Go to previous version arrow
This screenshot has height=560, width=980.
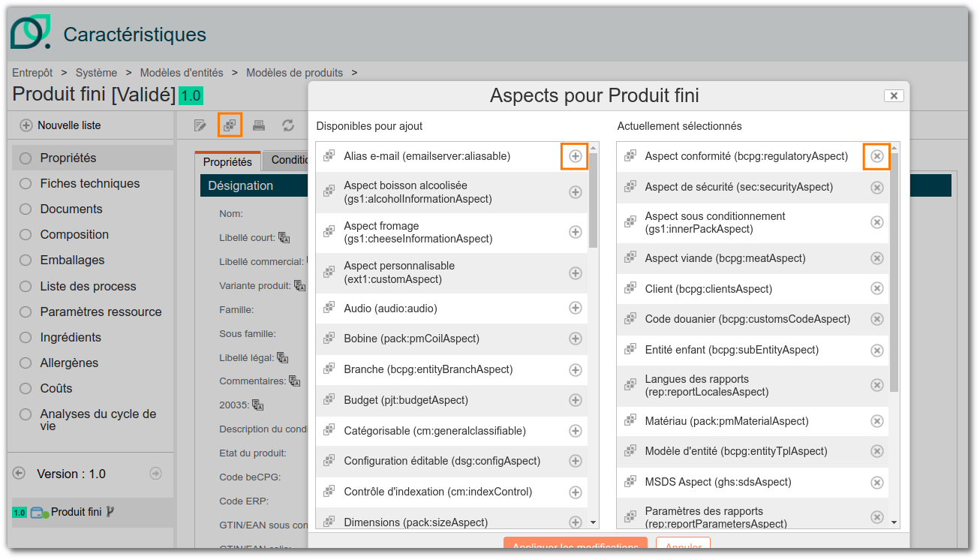coord(20,473)
